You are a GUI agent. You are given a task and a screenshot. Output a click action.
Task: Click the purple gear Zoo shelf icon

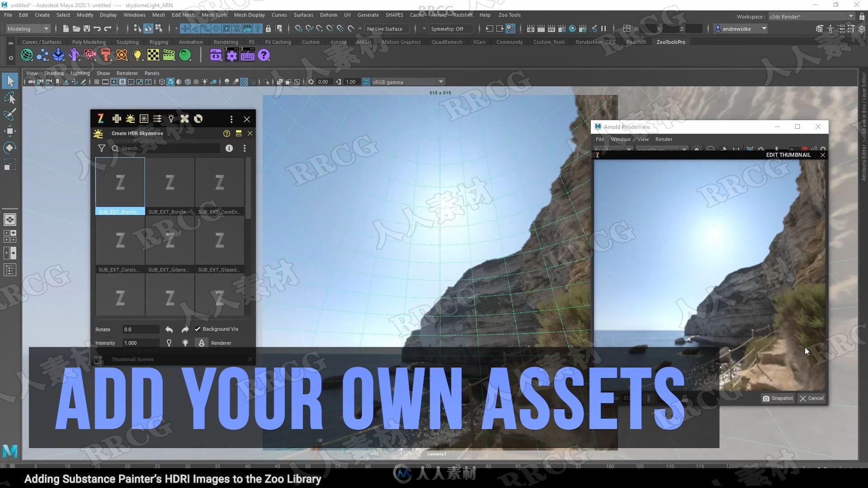pyautogui.click(x=231, y=55)
